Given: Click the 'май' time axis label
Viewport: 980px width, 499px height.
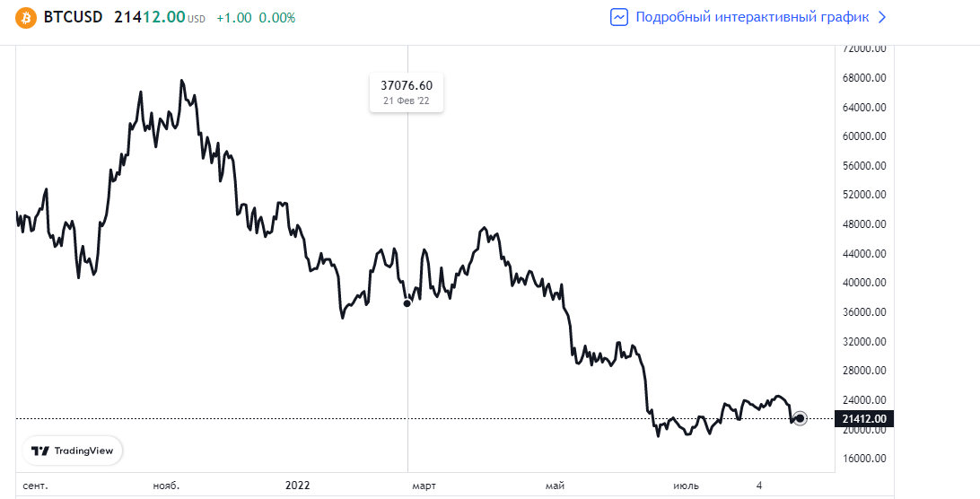Looking at the screenshot, I should (x=556, y=486).
